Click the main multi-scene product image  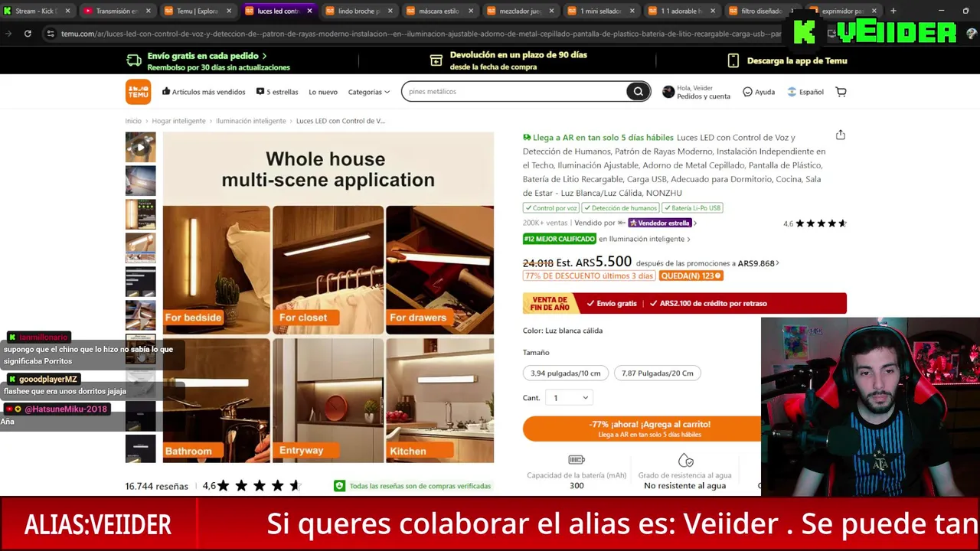pos(328,297)
